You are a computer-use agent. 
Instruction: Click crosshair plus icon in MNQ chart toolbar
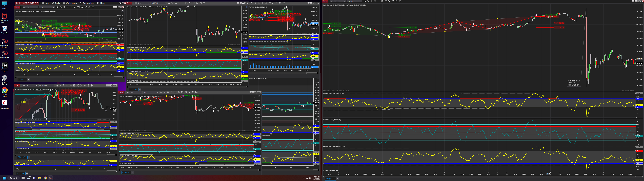[379, 1]
